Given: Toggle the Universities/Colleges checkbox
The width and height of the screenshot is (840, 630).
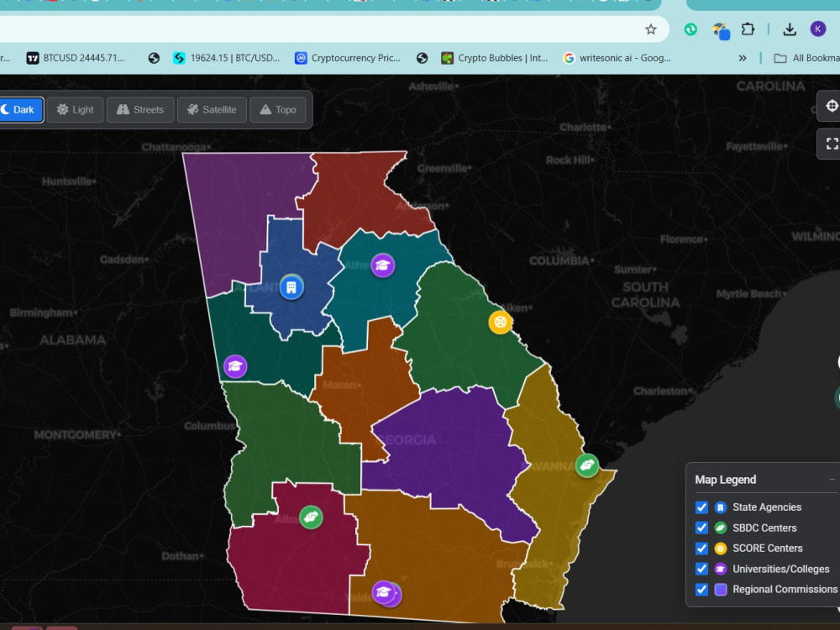Looking at the screenshot, I should coord(701,569).
